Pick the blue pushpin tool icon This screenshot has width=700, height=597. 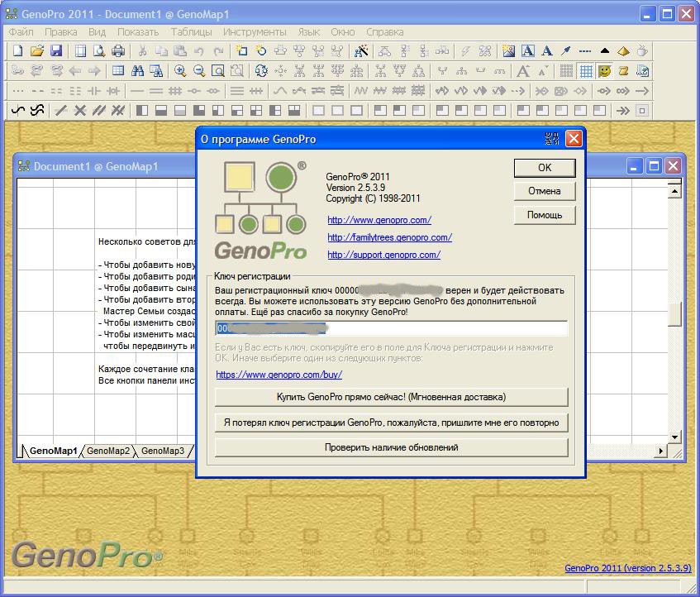pyautogui.click(x=566, y=51)
